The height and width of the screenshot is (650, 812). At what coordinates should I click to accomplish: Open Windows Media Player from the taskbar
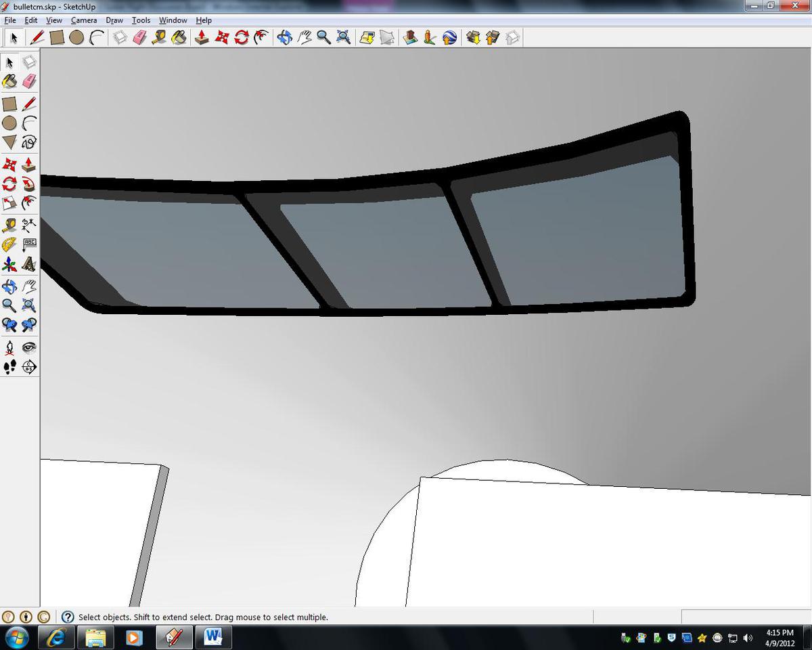click(x=134, y=637)
